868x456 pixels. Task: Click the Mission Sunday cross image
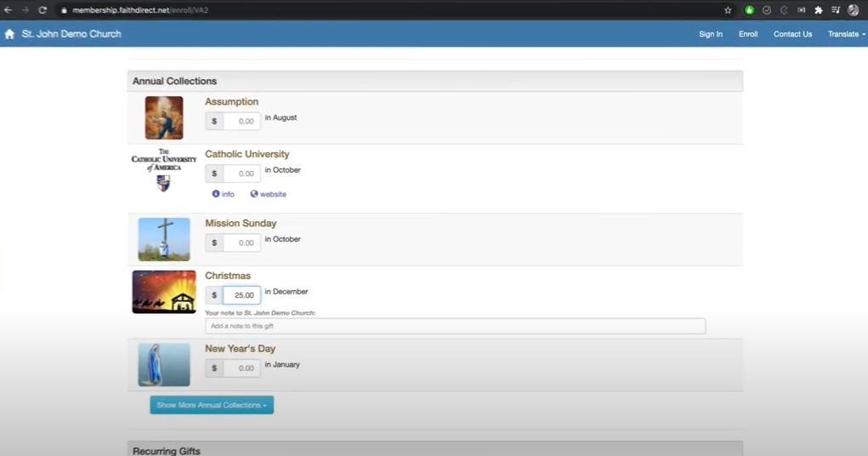pyautogui.click(x=164, y=239)
